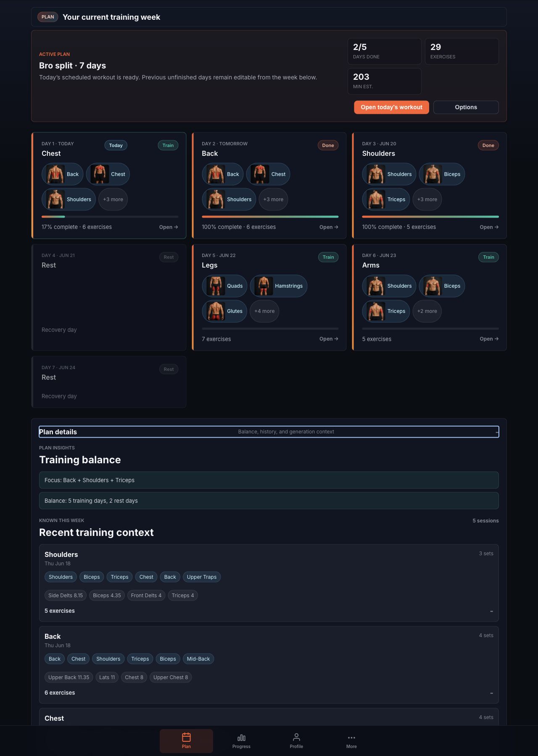Select the Back muscle chip on Day 1 Chest
Viewport: 538px width, 756px height.
point(62,174)
